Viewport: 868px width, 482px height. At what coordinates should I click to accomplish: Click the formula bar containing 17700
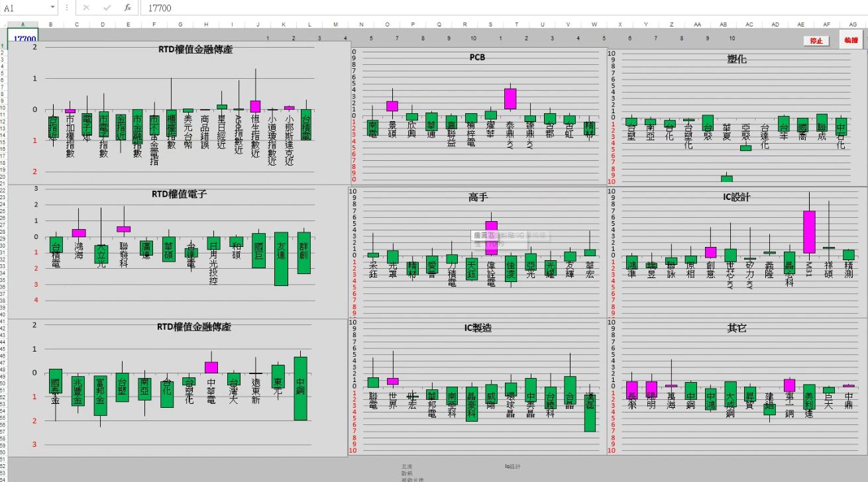[x=504, y=8]
